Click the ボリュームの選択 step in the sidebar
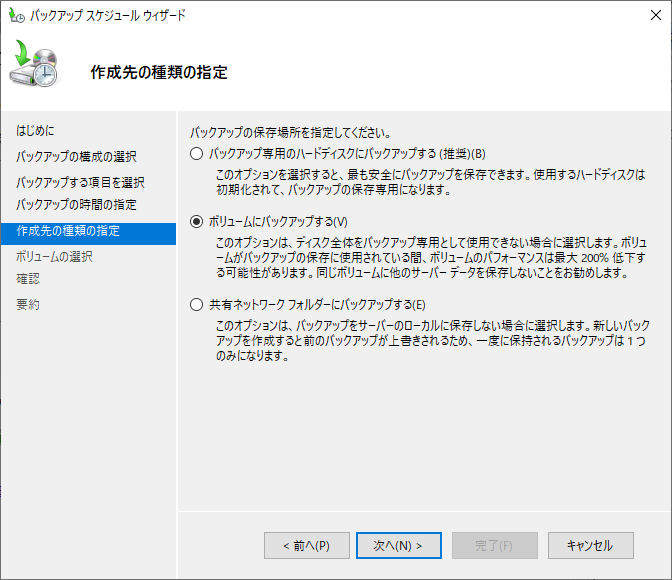Screen dimensions: 672x580 54,256
